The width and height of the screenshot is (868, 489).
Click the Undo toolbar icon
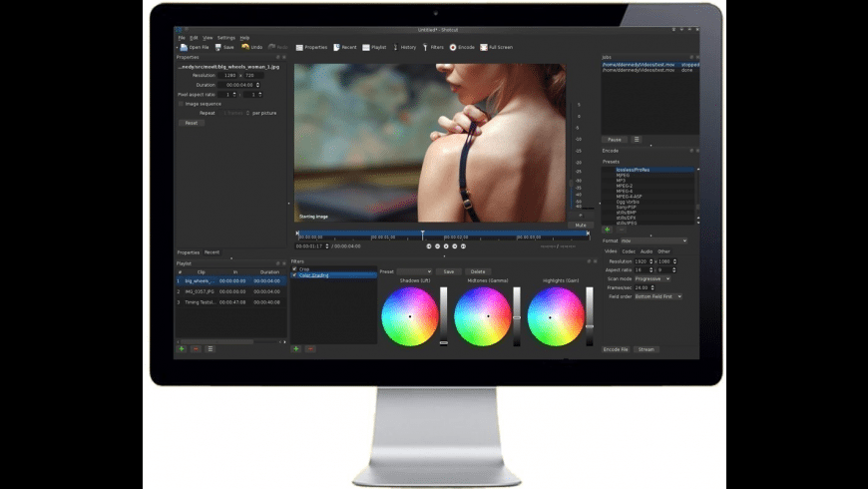tap(245, 48)
